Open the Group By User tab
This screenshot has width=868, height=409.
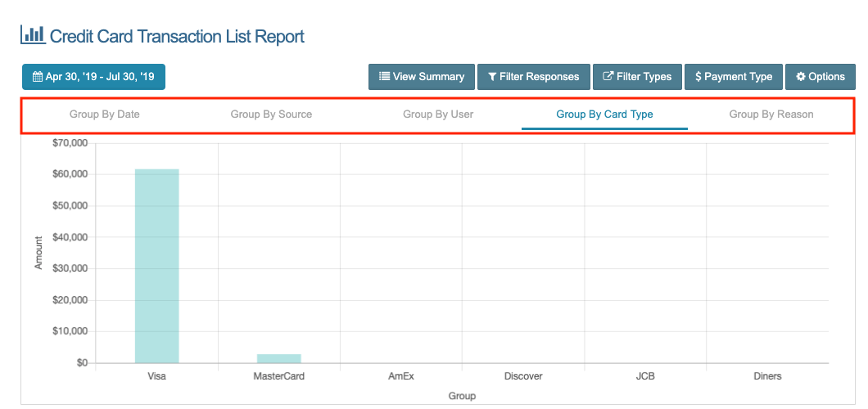(x=438, y=114)
